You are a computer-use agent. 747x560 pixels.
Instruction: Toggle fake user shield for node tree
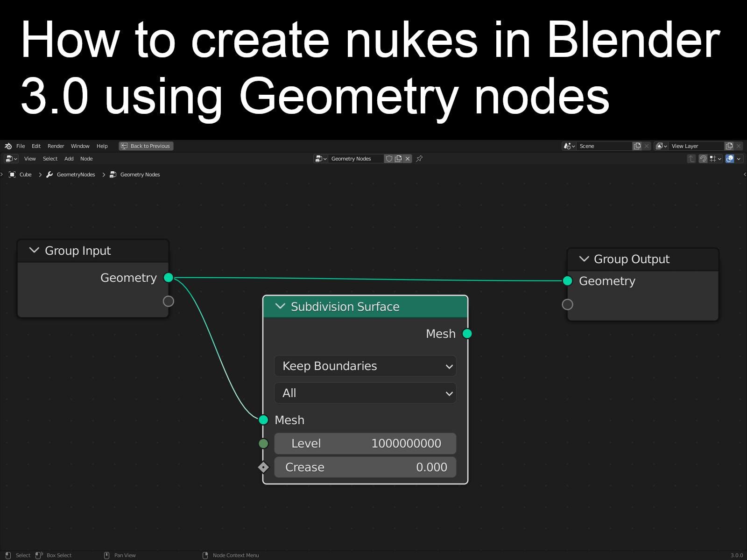pyautogui.click(x=389, y=159)
